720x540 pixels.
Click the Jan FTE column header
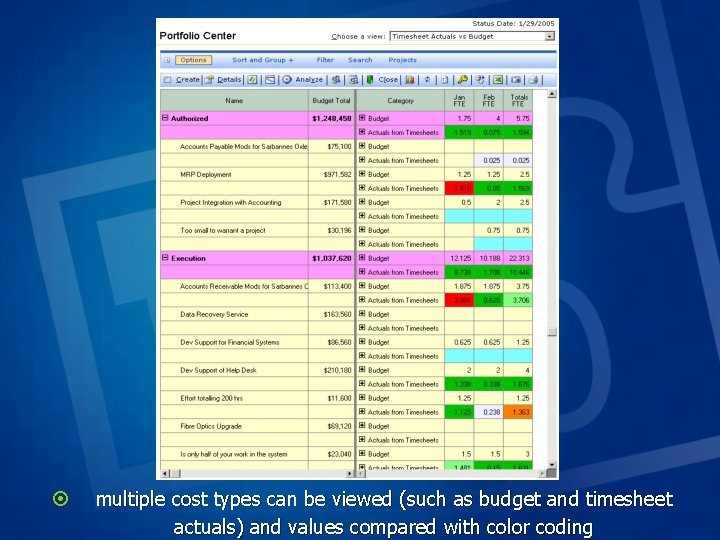(x=459, y=101)
